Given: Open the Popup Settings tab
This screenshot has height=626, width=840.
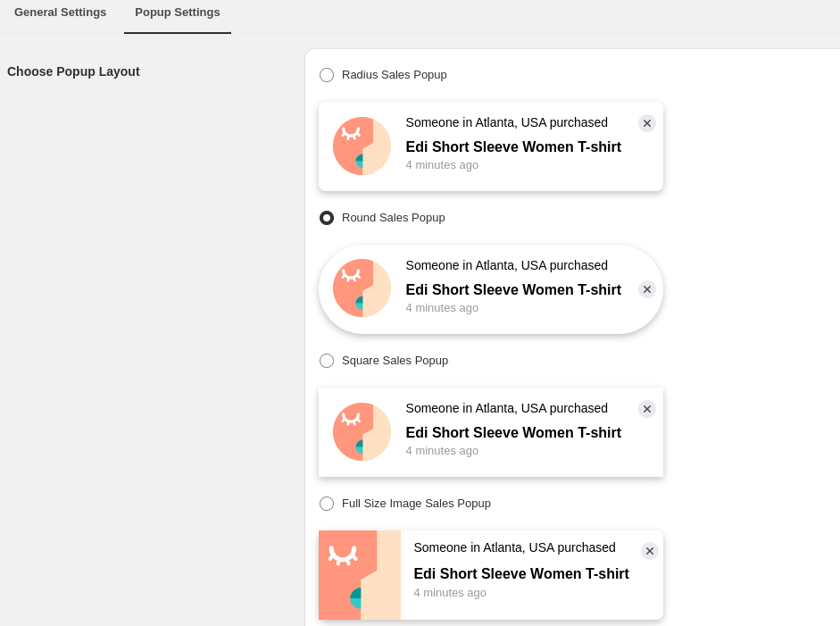Looking at the screenshot, I should pos(178,13).
